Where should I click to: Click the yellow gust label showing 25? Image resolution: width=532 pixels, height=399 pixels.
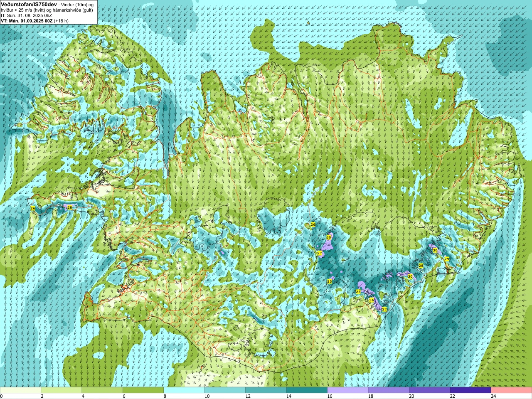pos(330,281)
